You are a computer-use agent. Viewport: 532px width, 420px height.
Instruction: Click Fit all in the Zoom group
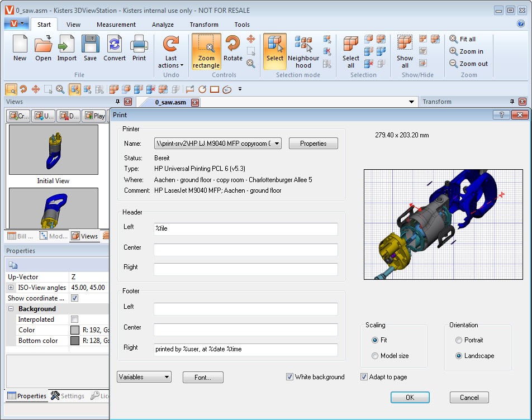(463, 39)
